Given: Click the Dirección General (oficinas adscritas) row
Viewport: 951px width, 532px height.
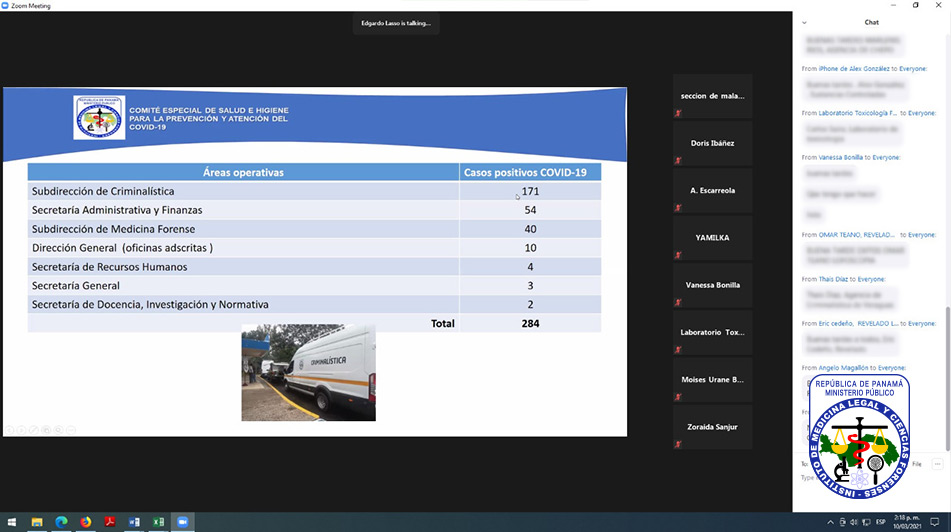Looking at the screenshot, I should click(x=314, y=247).
